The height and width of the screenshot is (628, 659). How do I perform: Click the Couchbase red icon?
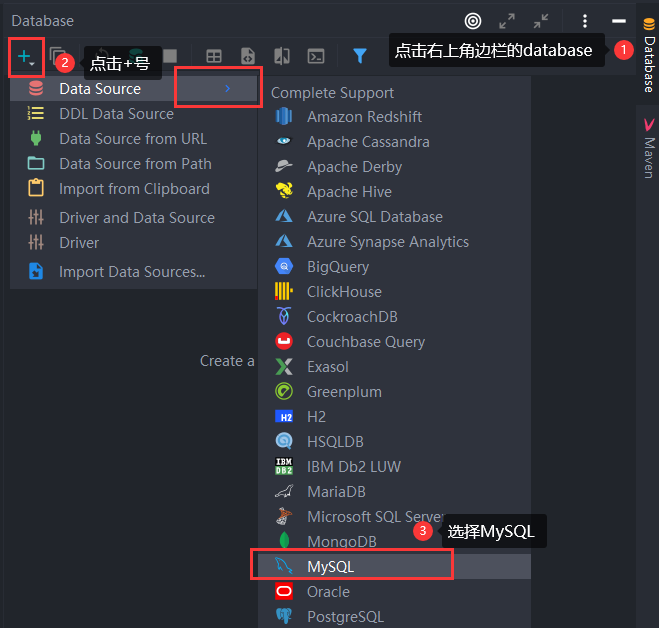tap(284, 341)
